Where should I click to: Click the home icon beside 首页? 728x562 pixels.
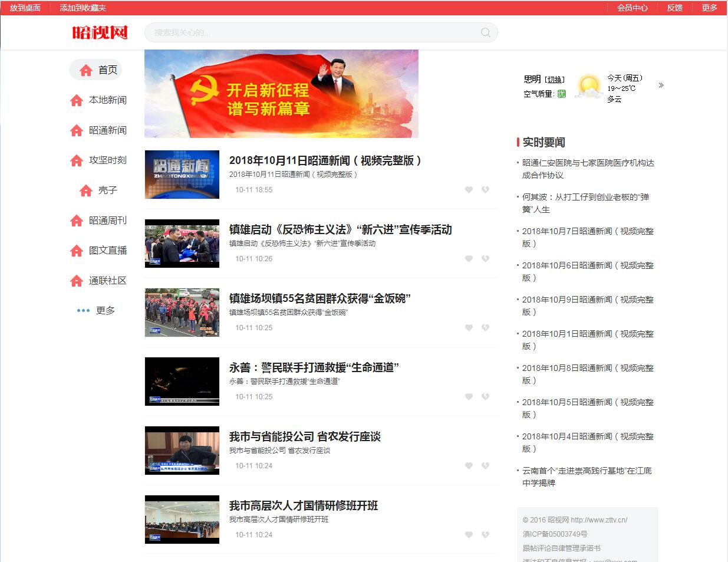click(x=86, y=70)
